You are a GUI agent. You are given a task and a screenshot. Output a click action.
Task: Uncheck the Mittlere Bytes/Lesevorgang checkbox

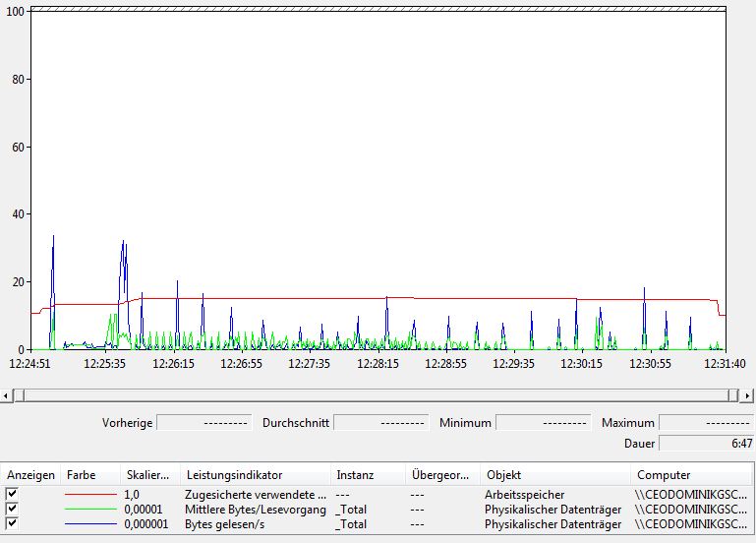[12, 509]
